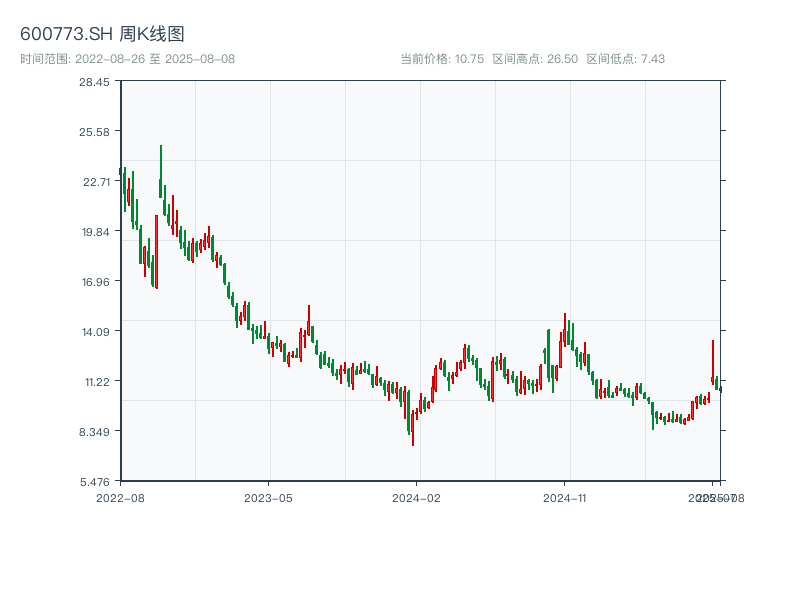This screenshot has height=600, width=800.
Task: Click the 28.45 y-axis label
Action: (x=96, y=82)
